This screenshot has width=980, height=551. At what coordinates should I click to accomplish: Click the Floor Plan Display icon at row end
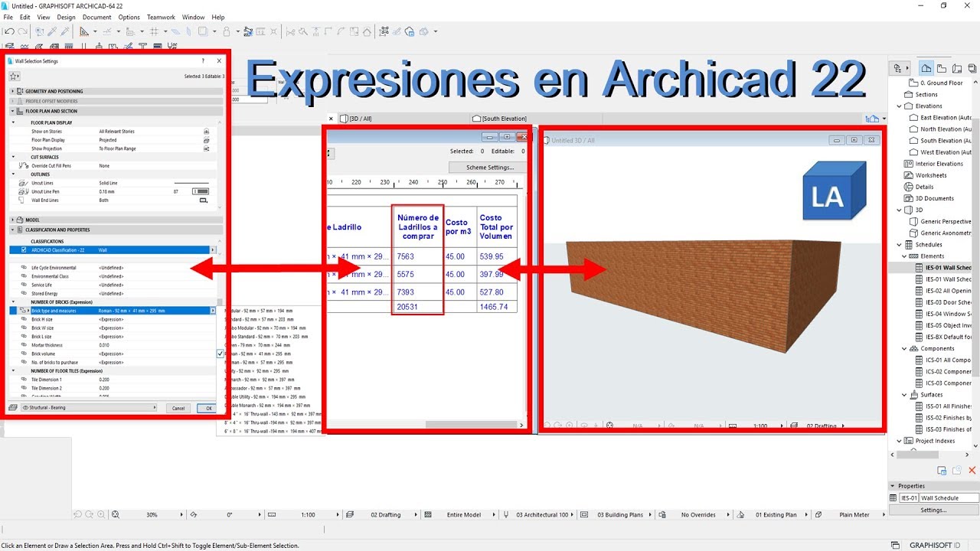click(206, 140)
